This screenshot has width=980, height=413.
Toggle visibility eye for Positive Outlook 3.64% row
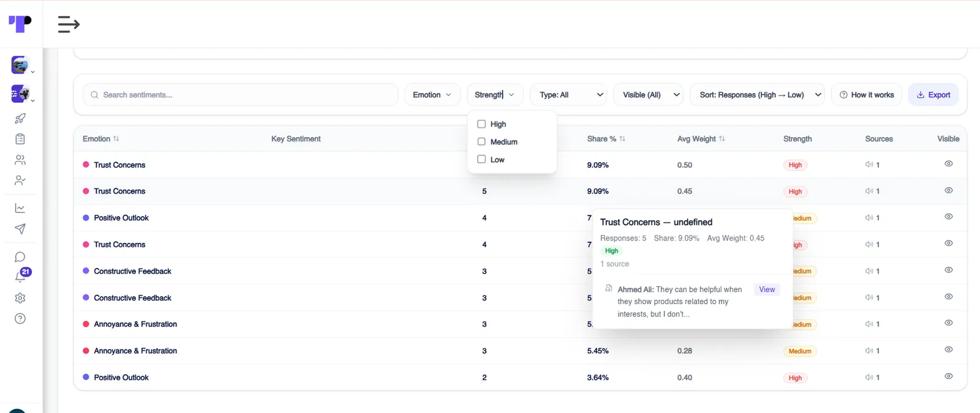(x=949, y=376)
